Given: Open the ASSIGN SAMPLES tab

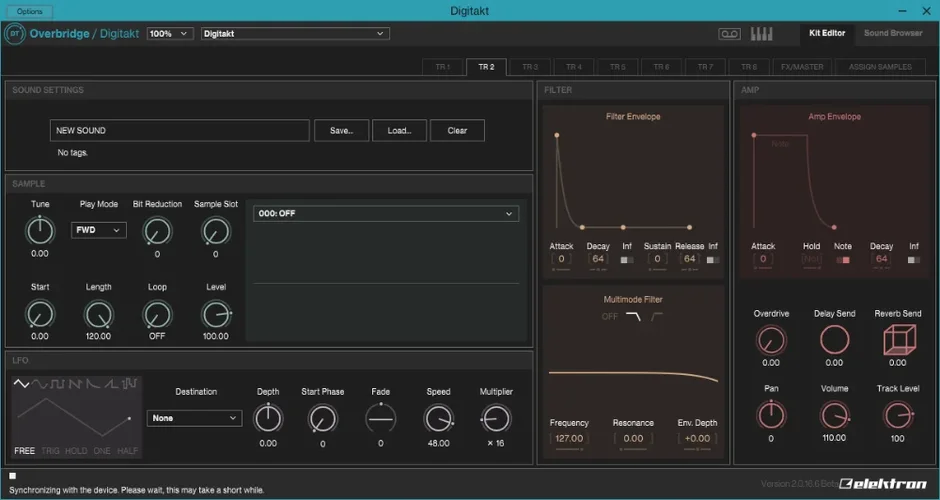Looking at the screenshot, I should pos(880,67).
